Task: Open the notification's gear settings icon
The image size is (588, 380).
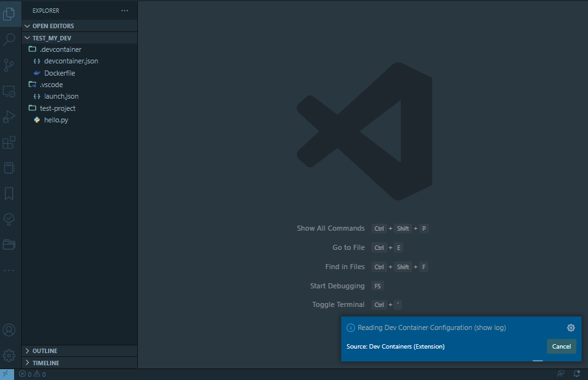Action: coord(571,328)
